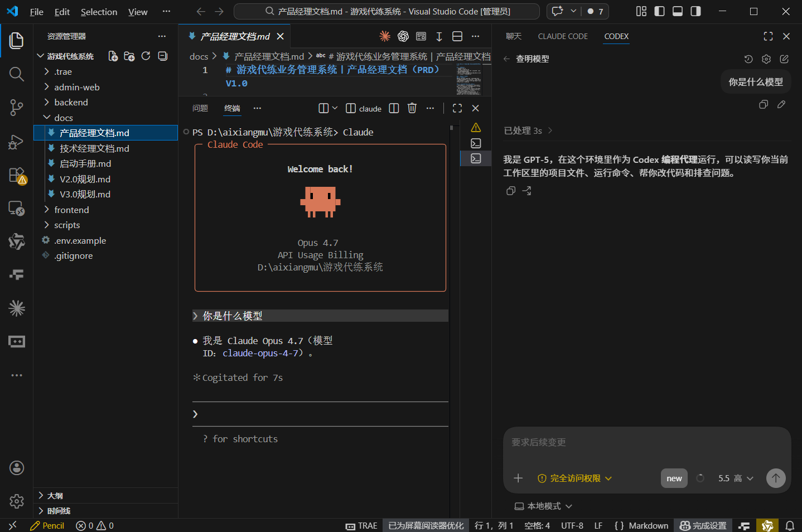Switch to the CLAUDE CODE tab

pyautogui.click(x=563, y=36)
